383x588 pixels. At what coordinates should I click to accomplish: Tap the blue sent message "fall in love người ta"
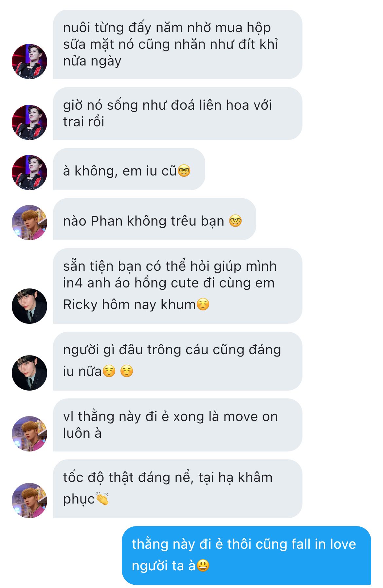(246, 556)
